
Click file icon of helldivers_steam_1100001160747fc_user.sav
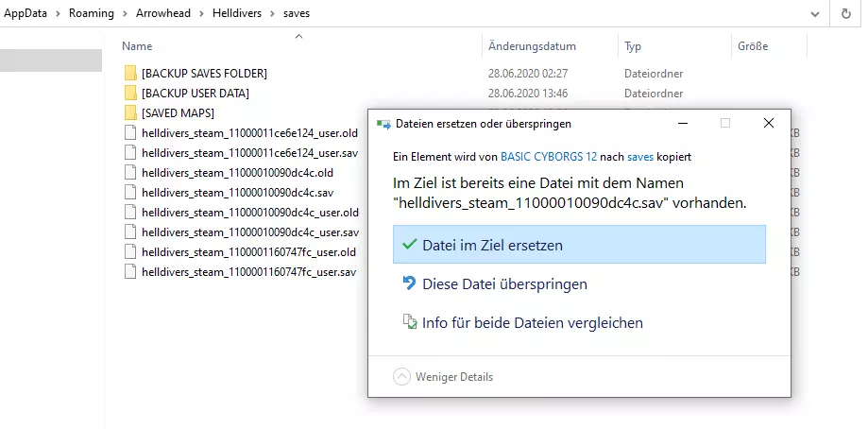pyautogui.click(x=130, y=272)
